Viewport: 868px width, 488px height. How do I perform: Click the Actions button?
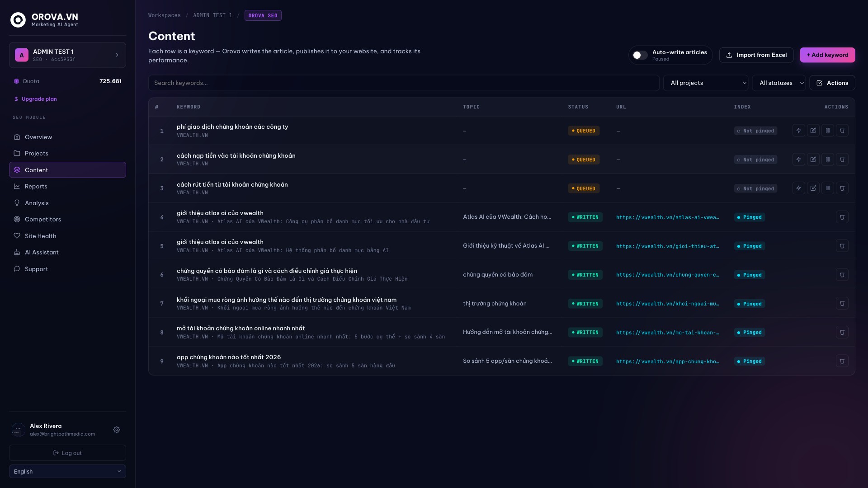[x=832, y=83]
